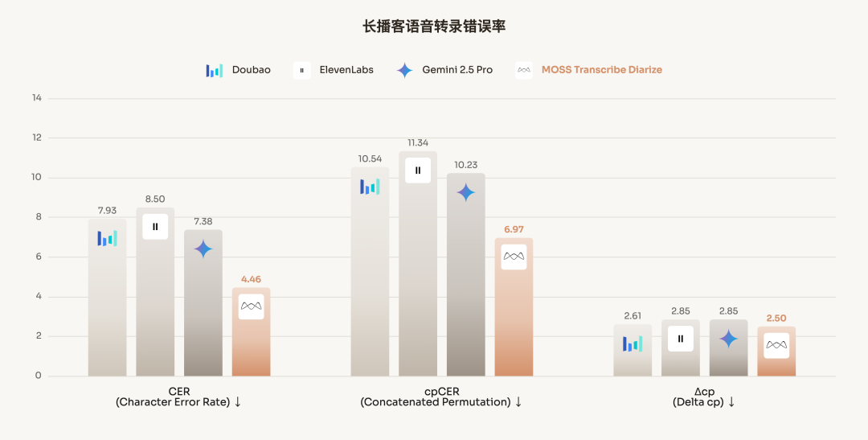The image size is (868, 440).
Task: Click the ElevenLabs icon in the Δcp group
Action: [681, 339]
